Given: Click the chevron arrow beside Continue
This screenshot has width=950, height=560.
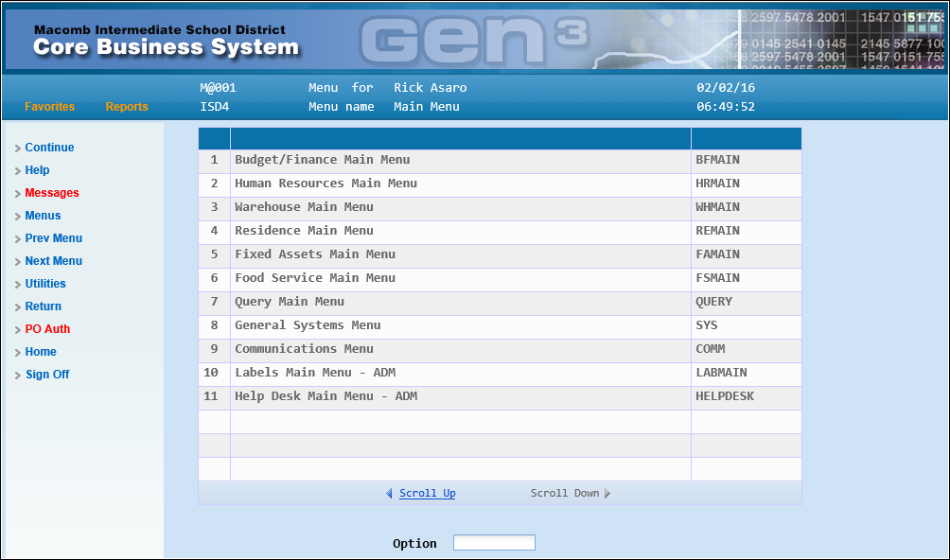Looking at the screenshot, I should click(18, 149).
